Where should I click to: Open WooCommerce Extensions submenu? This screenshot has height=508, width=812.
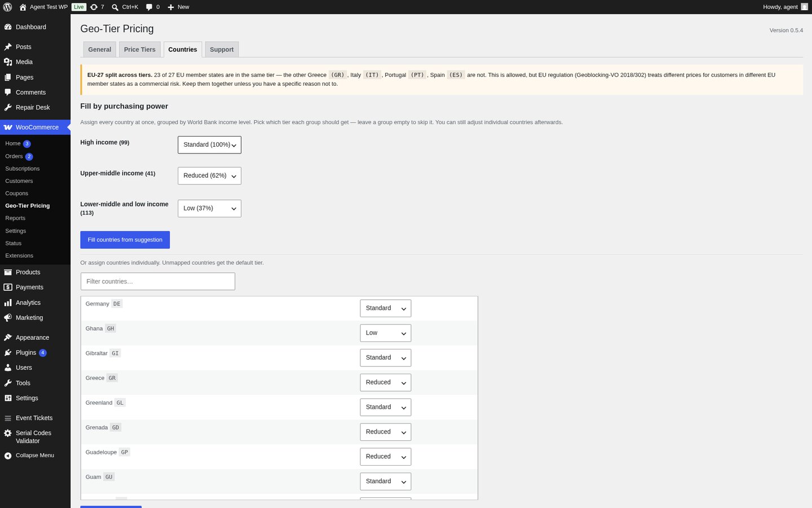19,256
